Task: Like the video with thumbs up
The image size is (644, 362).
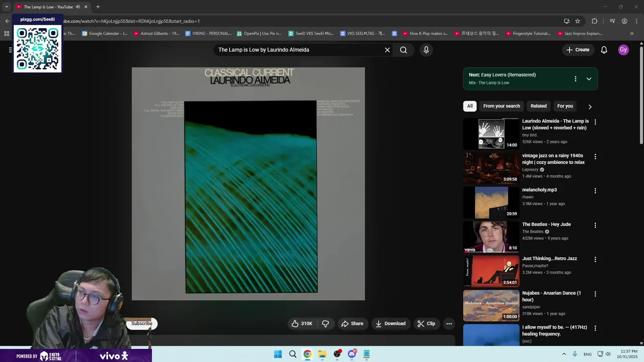Action: (x=302, y=324)
